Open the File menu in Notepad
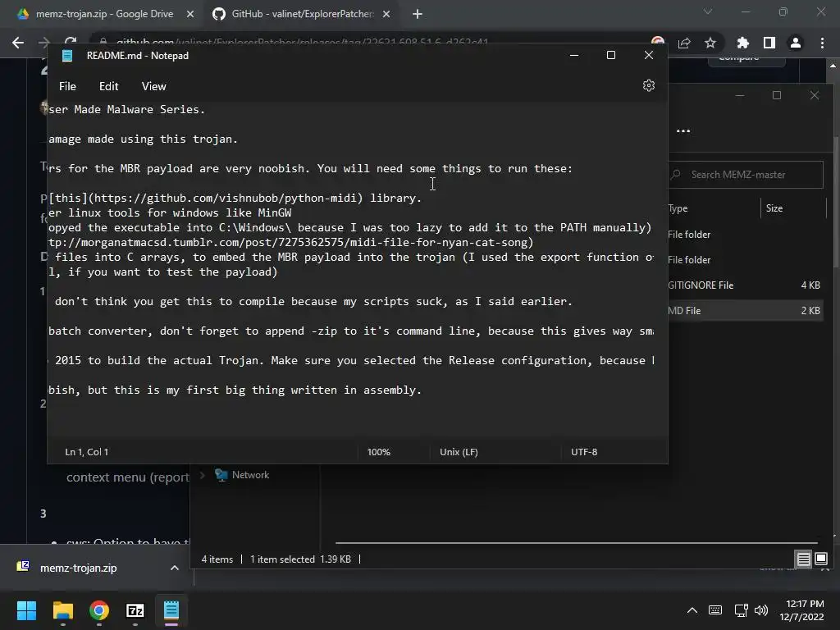The height and width of the screenshot is (630, 840). (67, 86)
